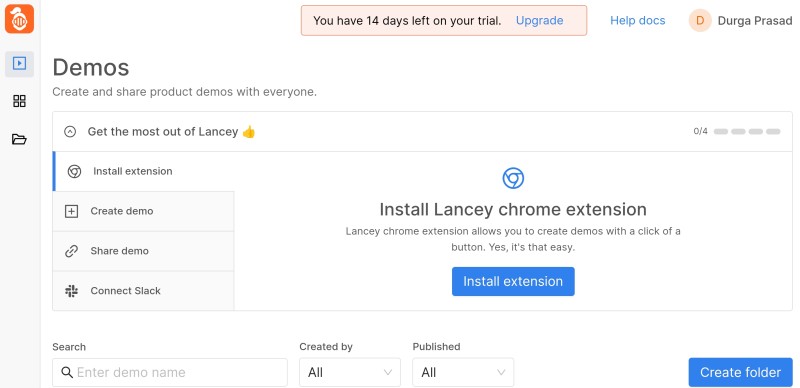Click the Create folder button

[740, 372]
